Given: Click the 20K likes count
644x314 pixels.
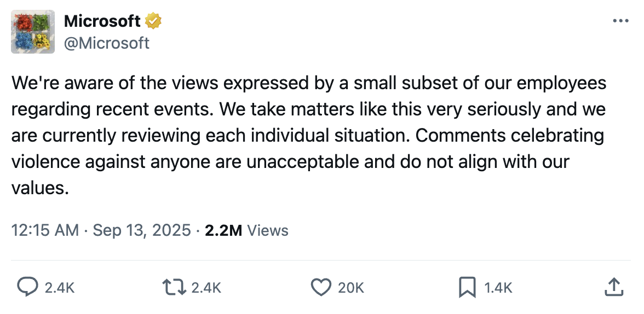Looking at the screenshot, I should point(350,288).
